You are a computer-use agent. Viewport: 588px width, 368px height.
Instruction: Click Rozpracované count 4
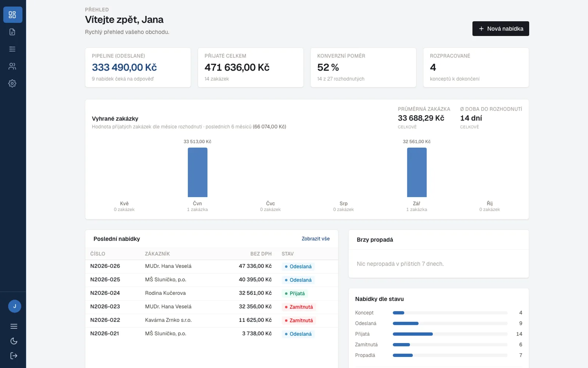click(x=433, y=67)
